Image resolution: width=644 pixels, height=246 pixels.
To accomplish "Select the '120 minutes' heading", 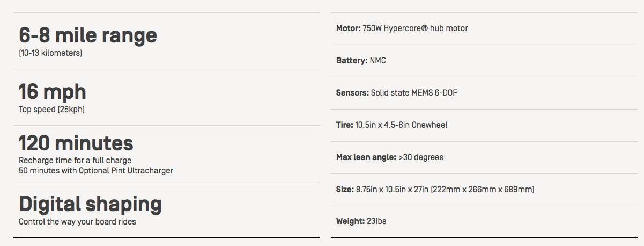I will point(76,143).
